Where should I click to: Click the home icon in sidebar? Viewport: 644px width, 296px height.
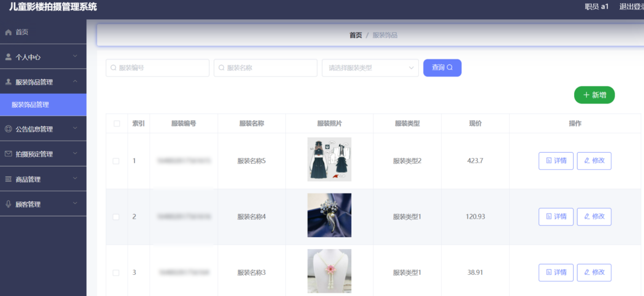point(8,32)
